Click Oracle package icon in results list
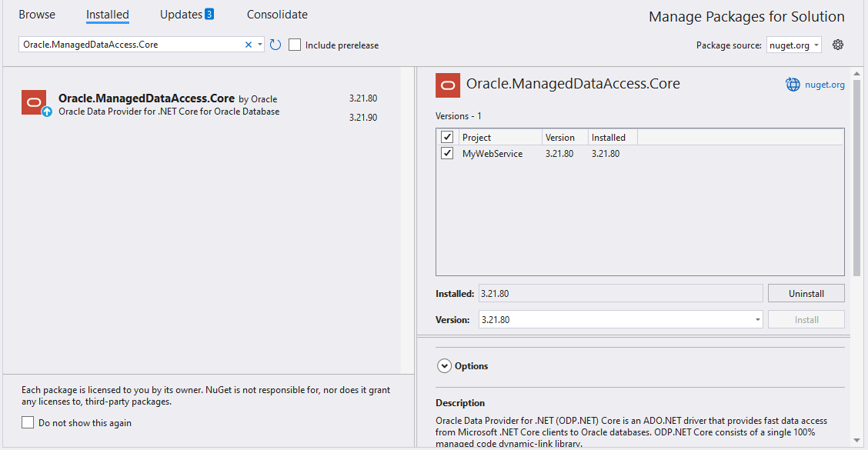868x450 pixels. [x=34, y=103]
